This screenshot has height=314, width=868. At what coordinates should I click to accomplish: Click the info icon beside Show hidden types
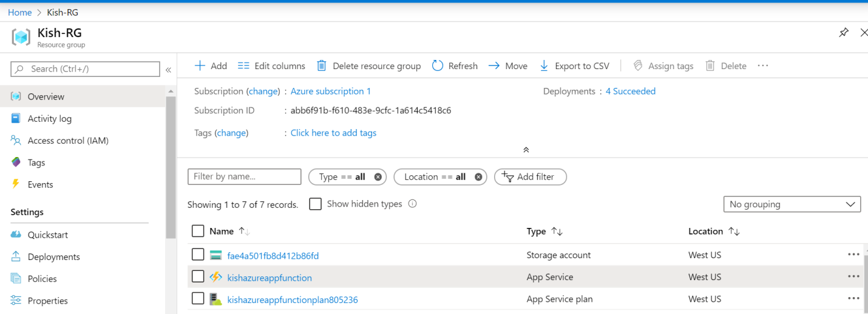(413, 204)
